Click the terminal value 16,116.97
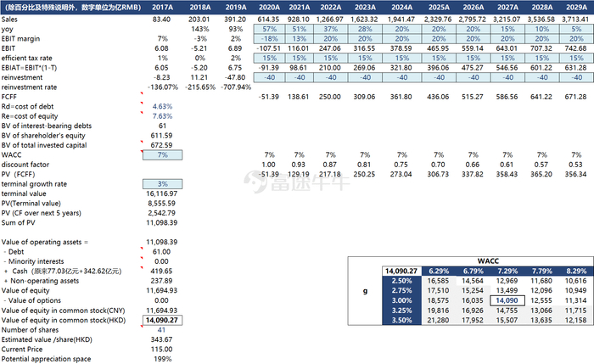 click(x=162, y=193)
